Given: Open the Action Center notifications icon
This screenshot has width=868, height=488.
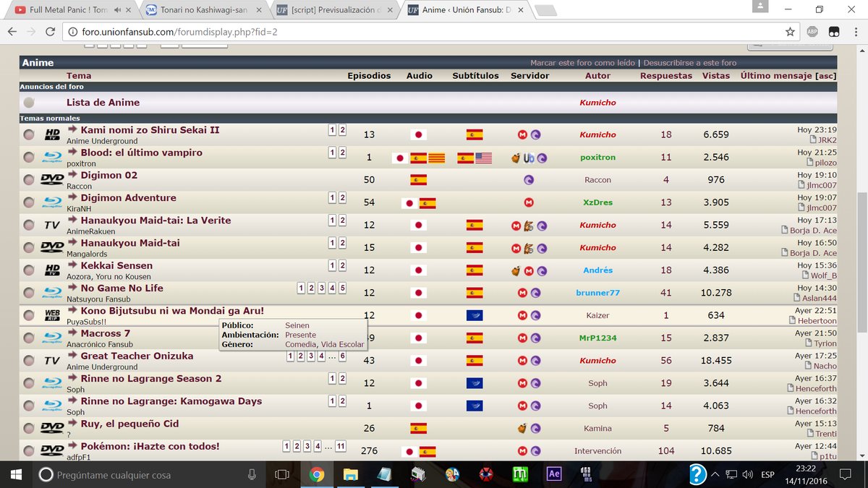Looking at the screenshot, I should 845,474.
